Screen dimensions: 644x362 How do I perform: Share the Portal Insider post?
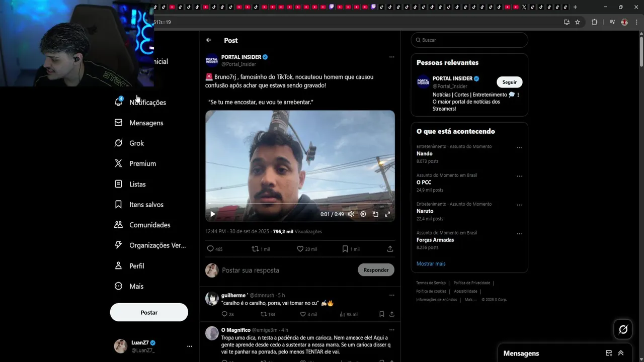click(x=390, y=249)
